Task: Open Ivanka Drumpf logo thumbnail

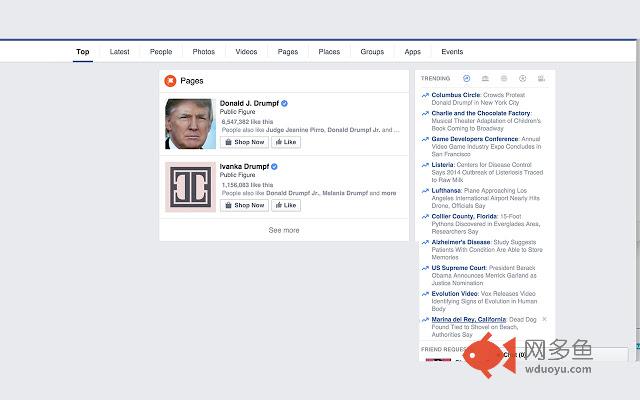Action: click(x=190, y=187)
